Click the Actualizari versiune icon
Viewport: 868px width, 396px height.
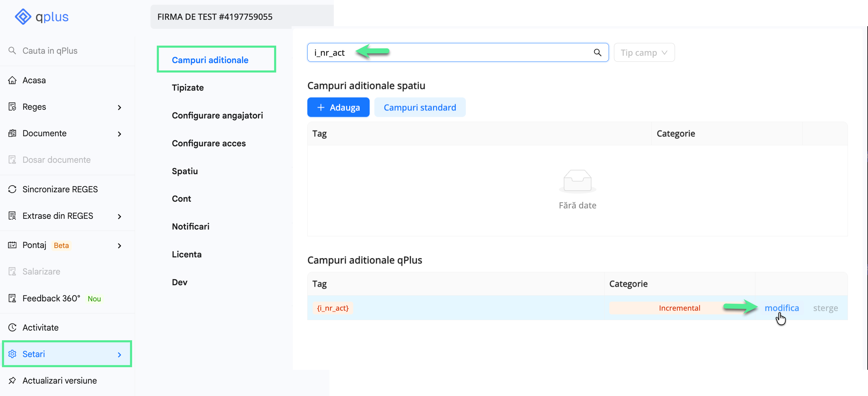[12, 381]
